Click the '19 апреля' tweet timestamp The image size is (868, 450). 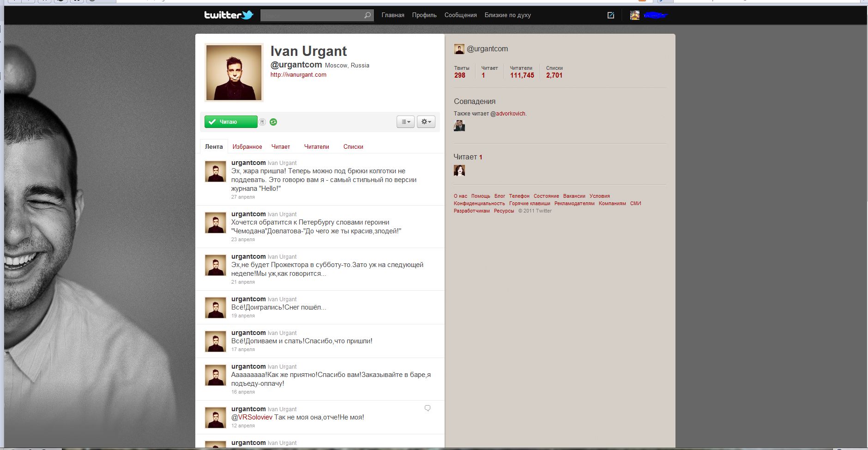coord(243,316)
